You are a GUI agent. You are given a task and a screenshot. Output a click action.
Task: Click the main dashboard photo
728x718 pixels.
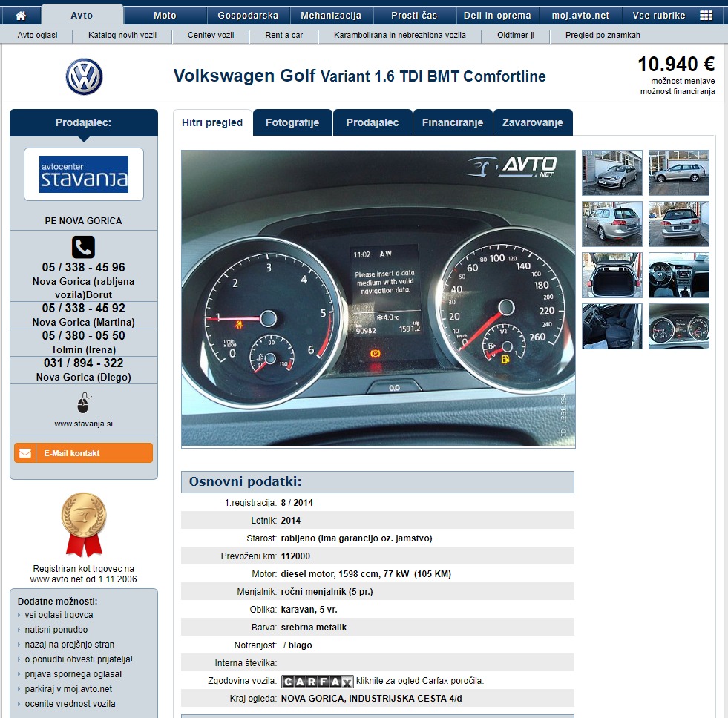coord(378,298)
